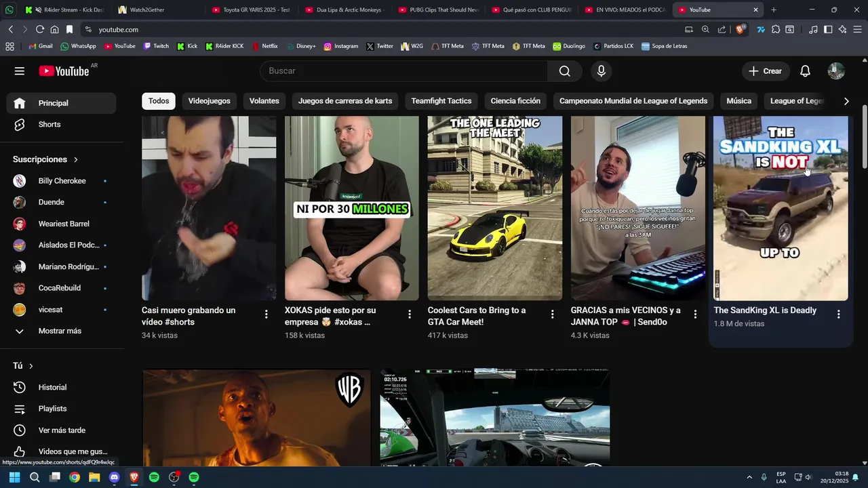Image resolution: width=868 pixels, height=488 pixels.
Task: Open options menu for The SandKing XL short
Action: point(839,314)
